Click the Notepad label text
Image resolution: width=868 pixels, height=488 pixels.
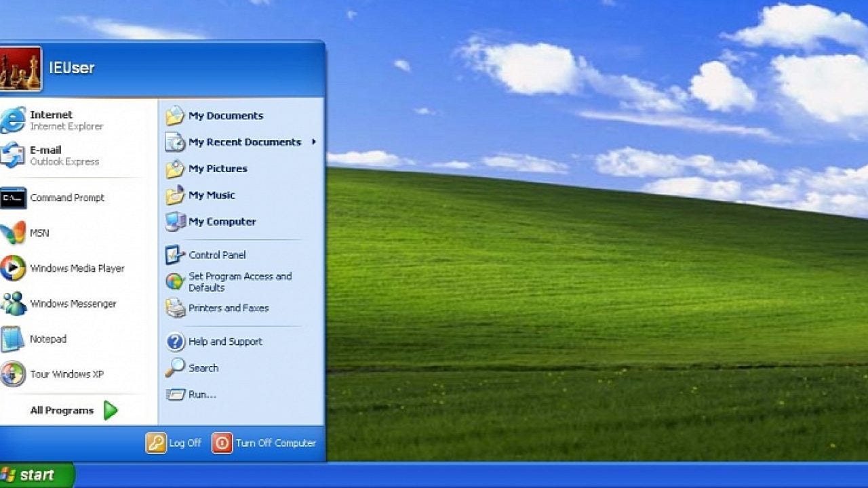pos(48,339)
